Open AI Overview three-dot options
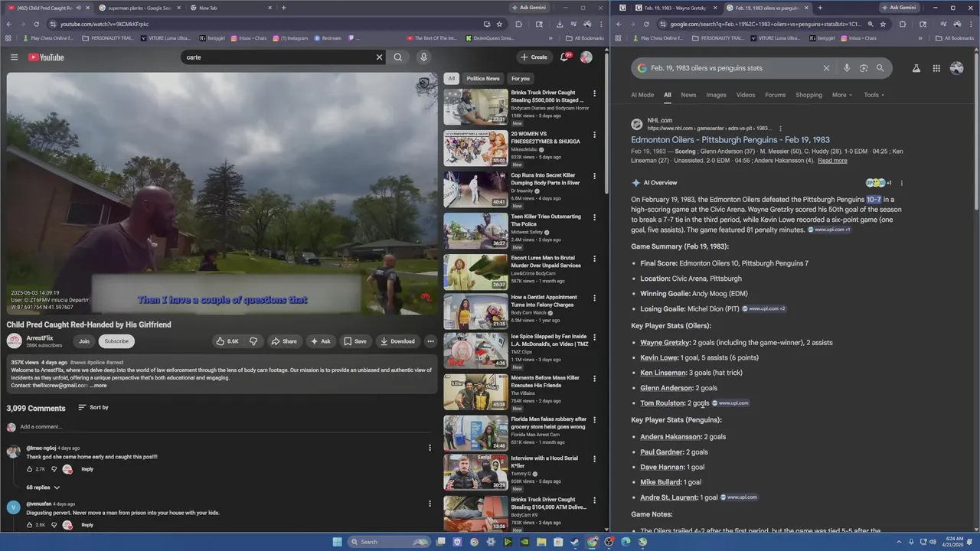This screenshot has height=551, width=980. click(901, 183)
